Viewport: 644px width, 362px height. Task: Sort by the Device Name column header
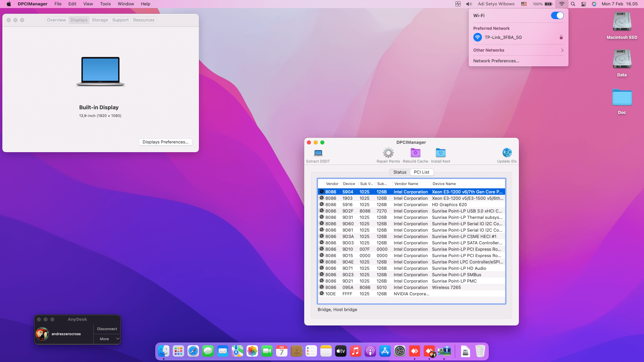468,184
